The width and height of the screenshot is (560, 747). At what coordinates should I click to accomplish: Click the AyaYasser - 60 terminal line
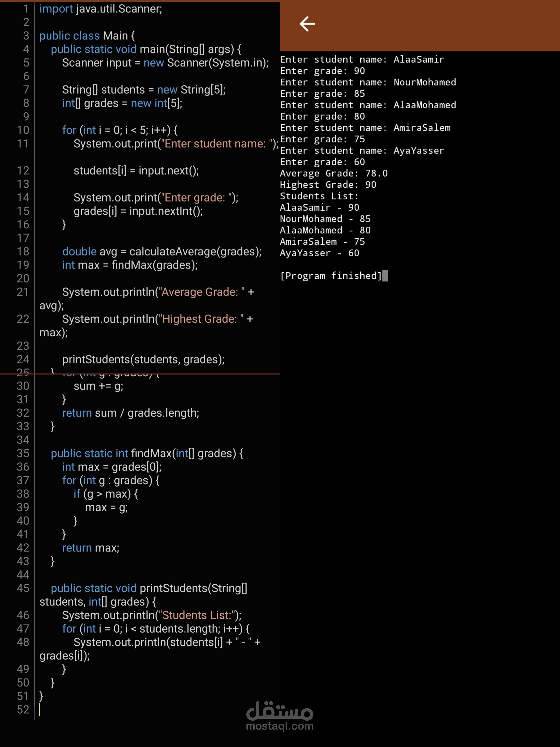319,253
